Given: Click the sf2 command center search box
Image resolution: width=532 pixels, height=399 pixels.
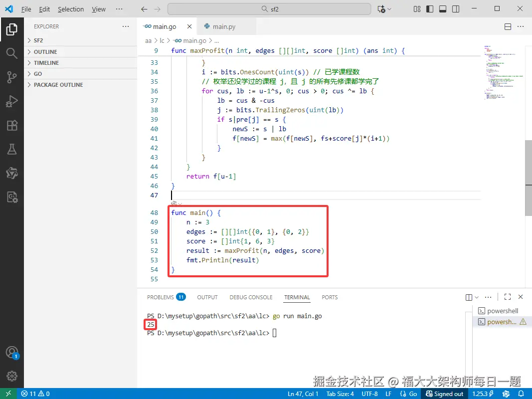Looking at the screenshot, I should tap(269, 9).
